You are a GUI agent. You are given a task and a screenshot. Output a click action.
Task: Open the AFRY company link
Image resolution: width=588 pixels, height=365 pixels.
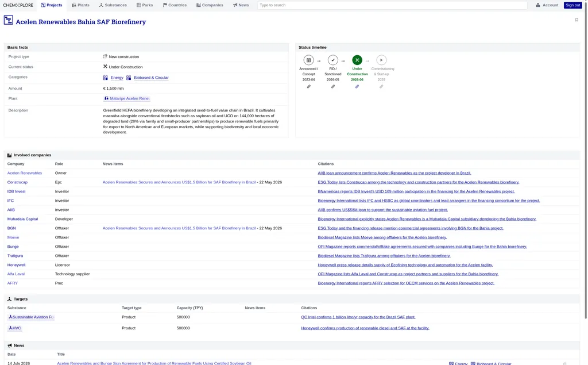coord(13,283)
